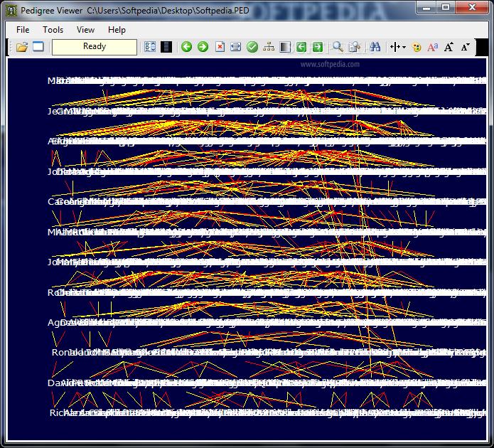Click the green box with left arrow icon

pyautogui.click(x=301, y=47)
